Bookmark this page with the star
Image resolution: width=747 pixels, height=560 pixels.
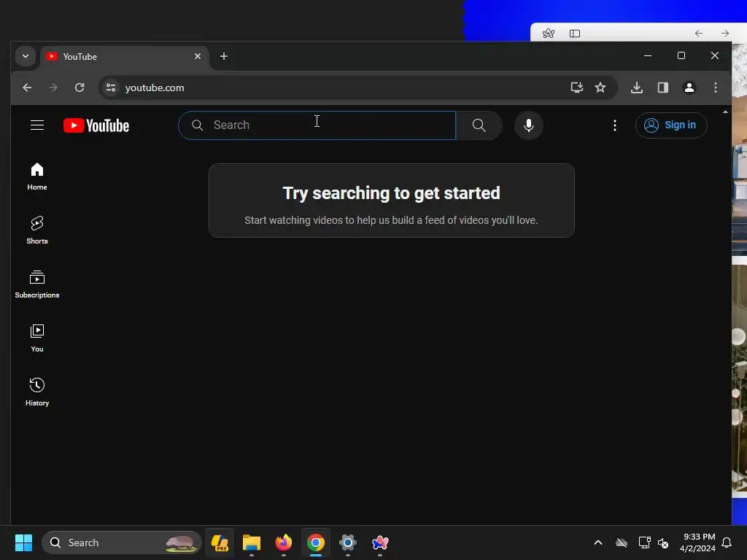[600, 87]
